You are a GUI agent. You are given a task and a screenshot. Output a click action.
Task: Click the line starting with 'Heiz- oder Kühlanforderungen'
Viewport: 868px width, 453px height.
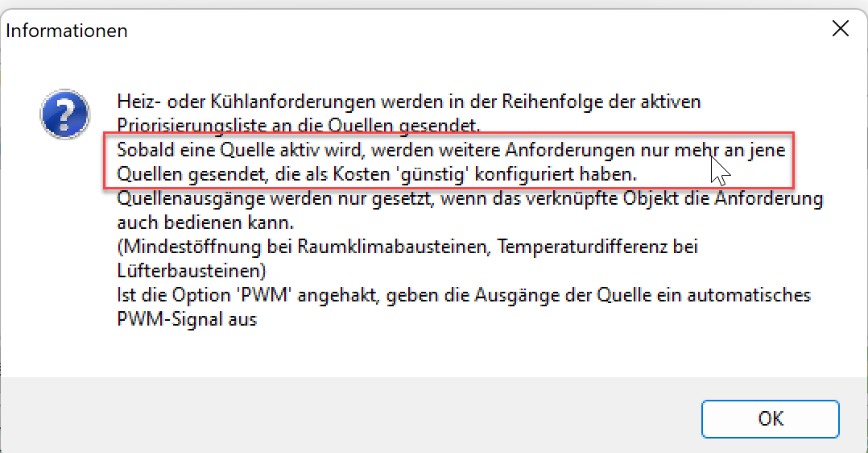pyautogui.click(x=409, y=102)
